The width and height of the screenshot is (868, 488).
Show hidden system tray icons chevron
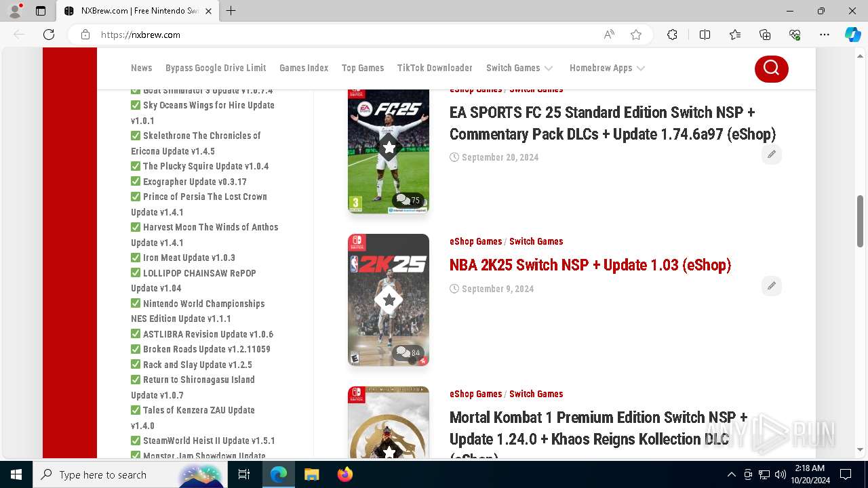[x=731, y=474]
